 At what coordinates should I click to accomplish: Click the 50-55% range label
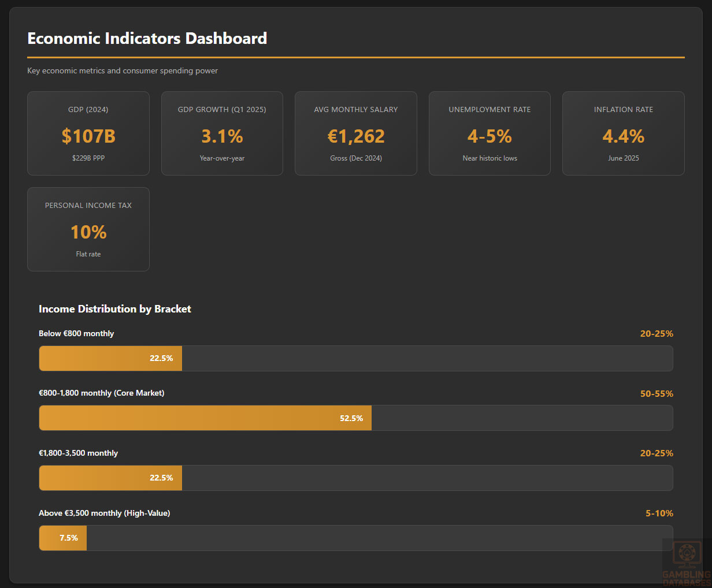coord(657,394)
